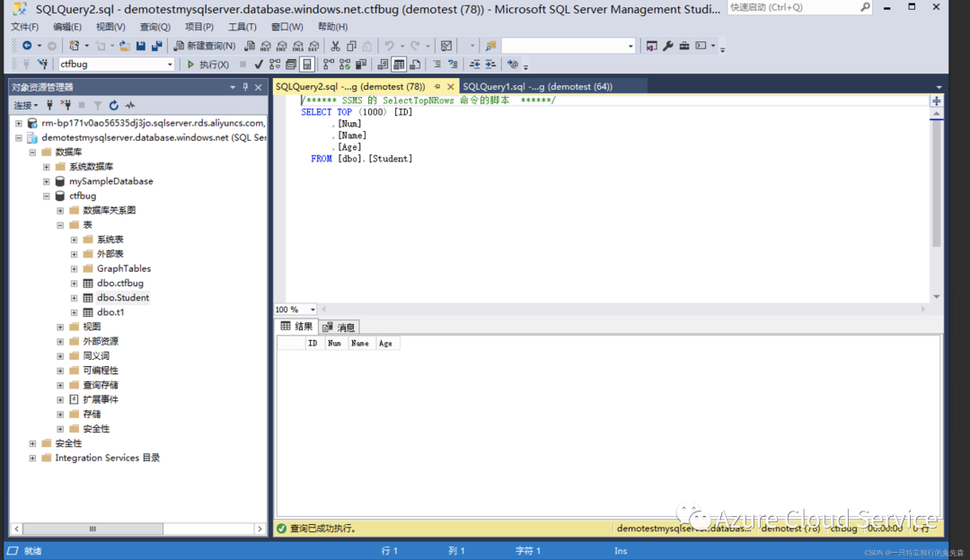This screenshot has width=970, height=560.
Task: Open the 查询(Q) menu
Action: [154, 27]
